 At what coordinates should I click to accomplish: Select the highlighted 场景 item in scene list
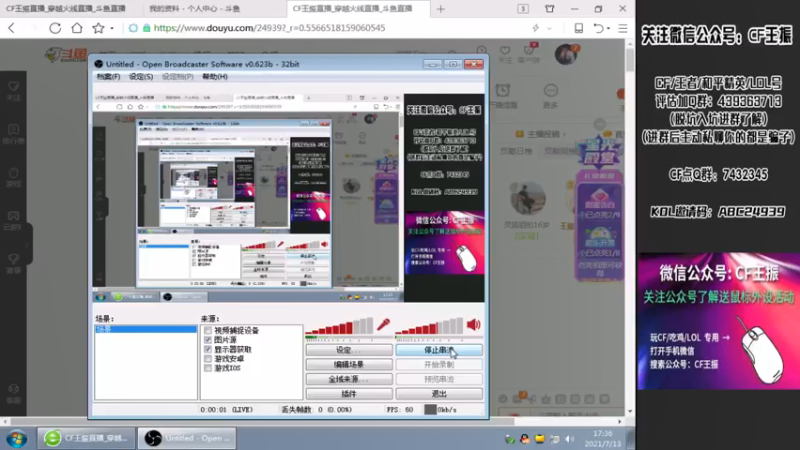[146, 330]
